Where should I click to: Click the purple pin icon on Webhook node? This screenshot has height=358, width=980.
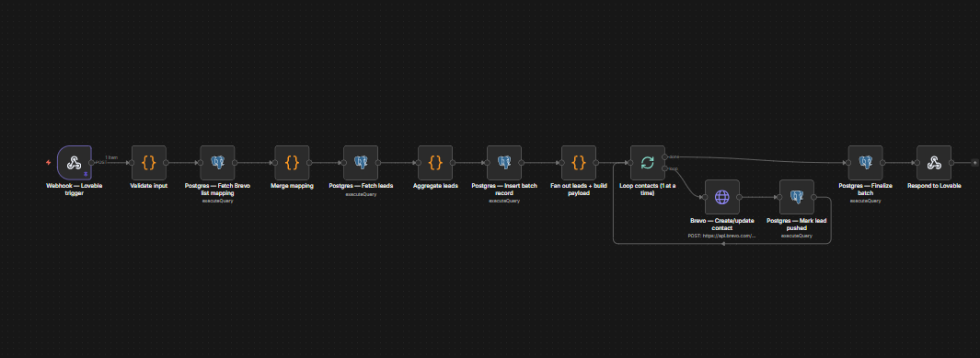(x=85, y=175)
